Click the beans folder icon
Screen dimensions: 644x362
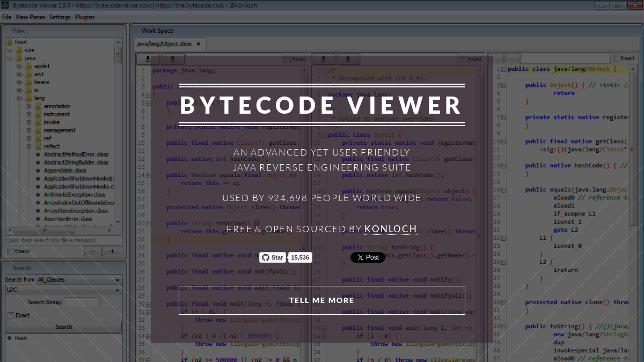28,82
